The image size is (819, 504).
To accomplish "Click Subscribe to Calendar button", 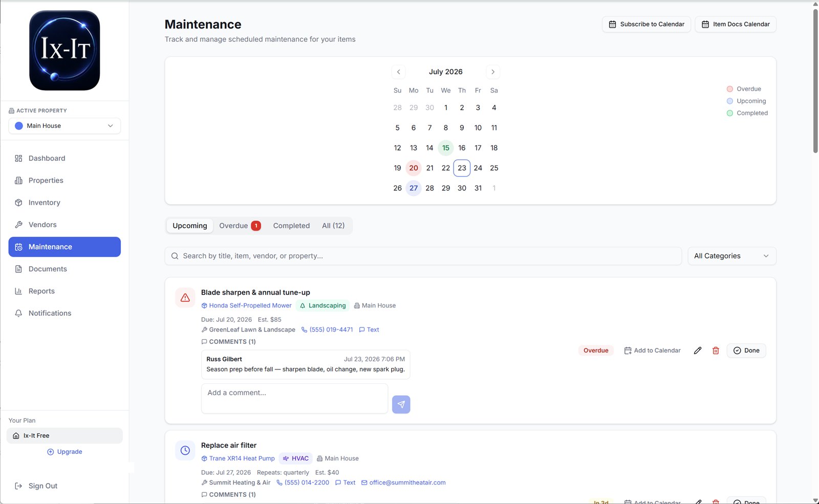I will (646, 24).
